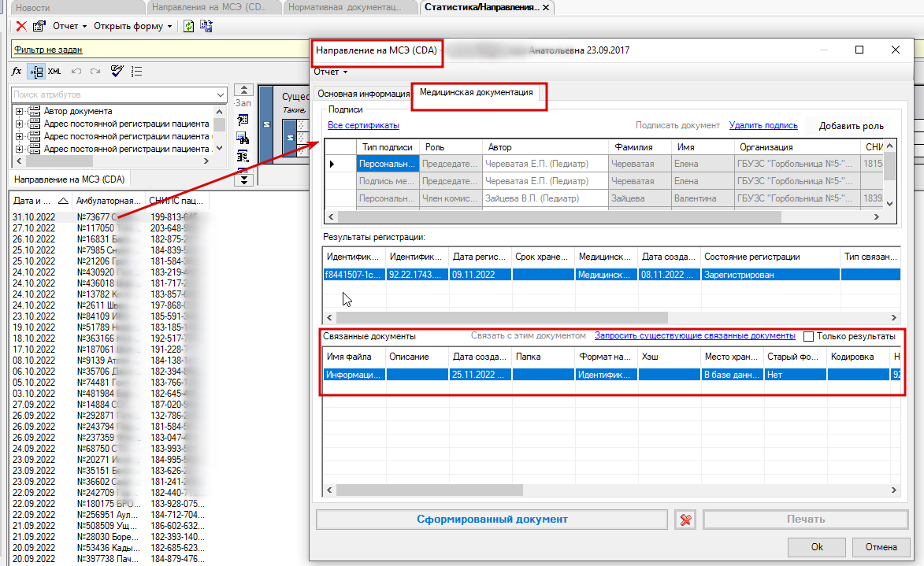Click the 'Фильтр не задан' link
The height and width of the screenshot is (566, 924).
point(48,50)
